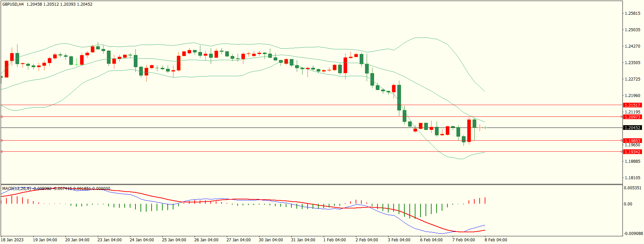Click the 1.22725 price axis value
Screen dimensions: 644x244
pos(632,79)
